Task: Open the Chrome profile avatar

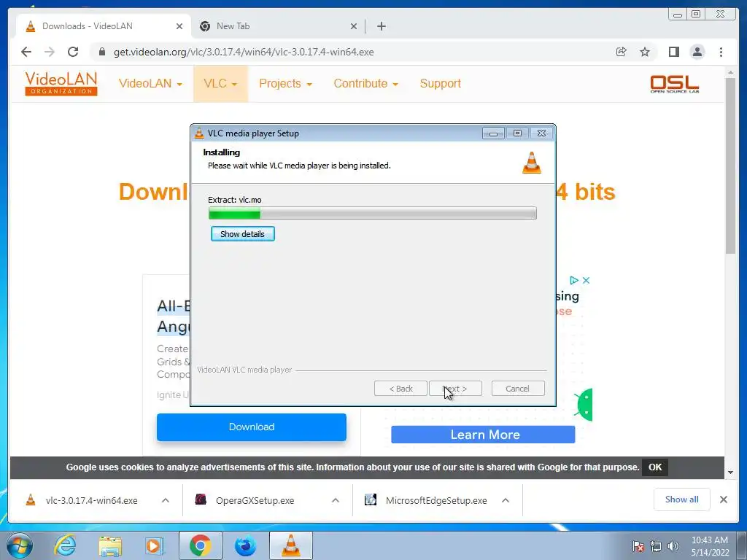Action: tap(697, 52)
